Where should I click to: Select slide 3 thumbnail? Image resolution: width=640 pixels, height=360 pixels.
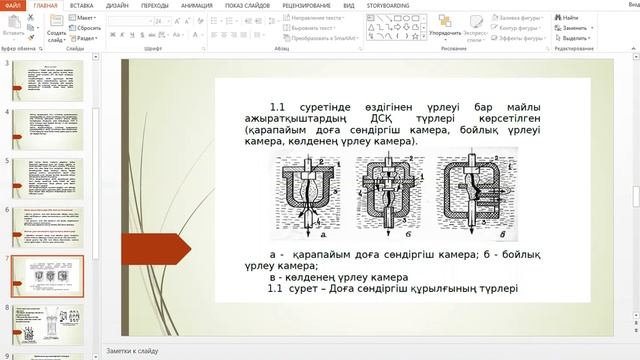(47, 81)
